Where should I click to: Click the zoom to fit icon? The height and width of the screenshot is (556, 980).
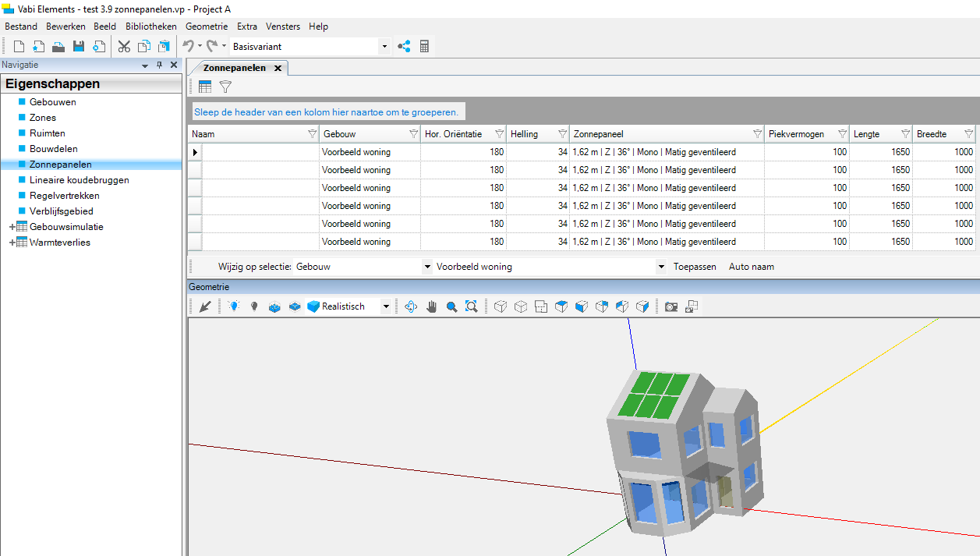click(x=471, y=307)
